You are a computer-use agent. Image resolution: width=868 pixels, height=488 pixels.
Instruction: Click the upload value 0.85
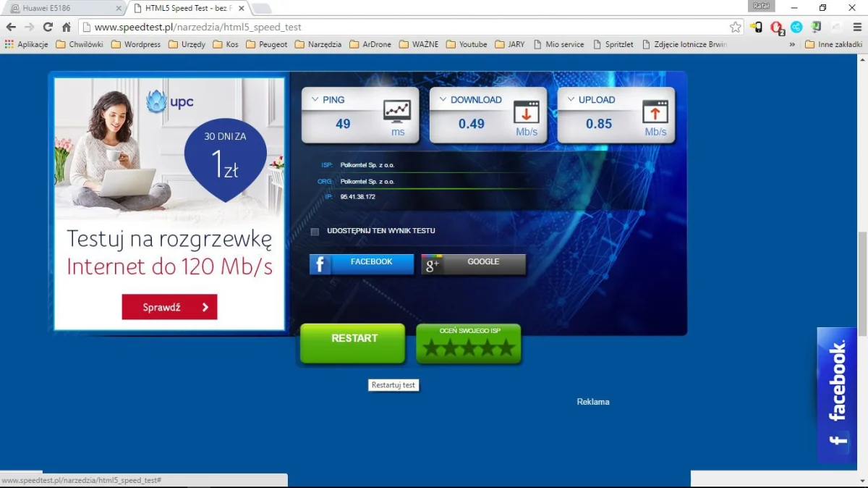pos(599,124)
